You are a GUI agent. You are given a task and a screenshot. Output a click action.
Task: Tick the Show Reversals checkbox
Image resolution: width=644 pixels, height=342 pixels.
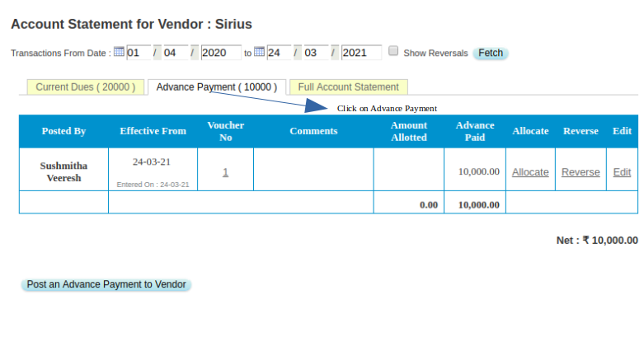393,51
